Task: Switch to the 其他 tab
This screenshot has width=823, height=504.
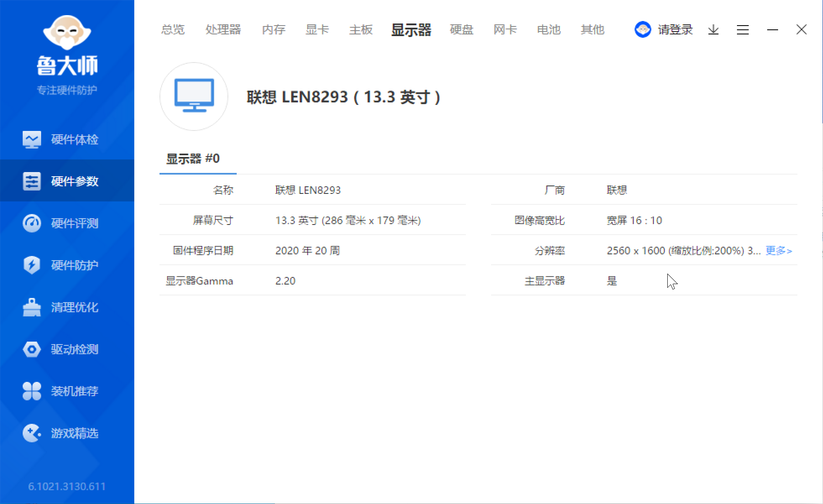Action: [593, 30]
